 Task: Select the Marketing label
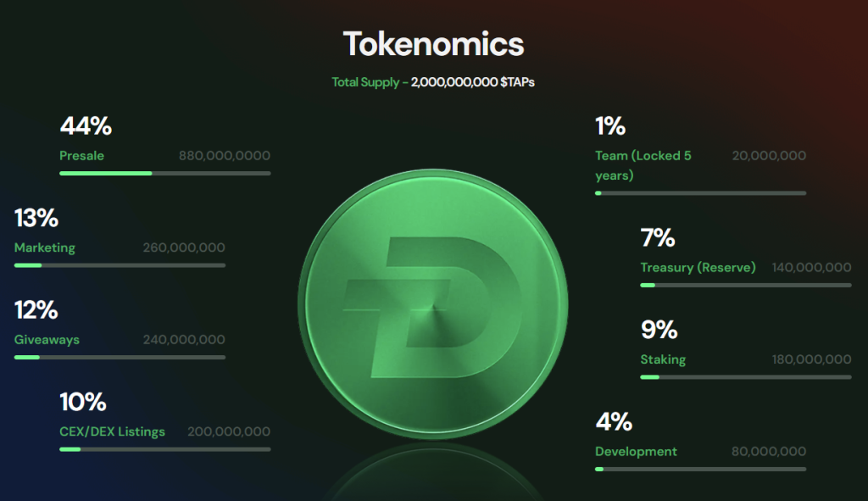pos(44,248)
